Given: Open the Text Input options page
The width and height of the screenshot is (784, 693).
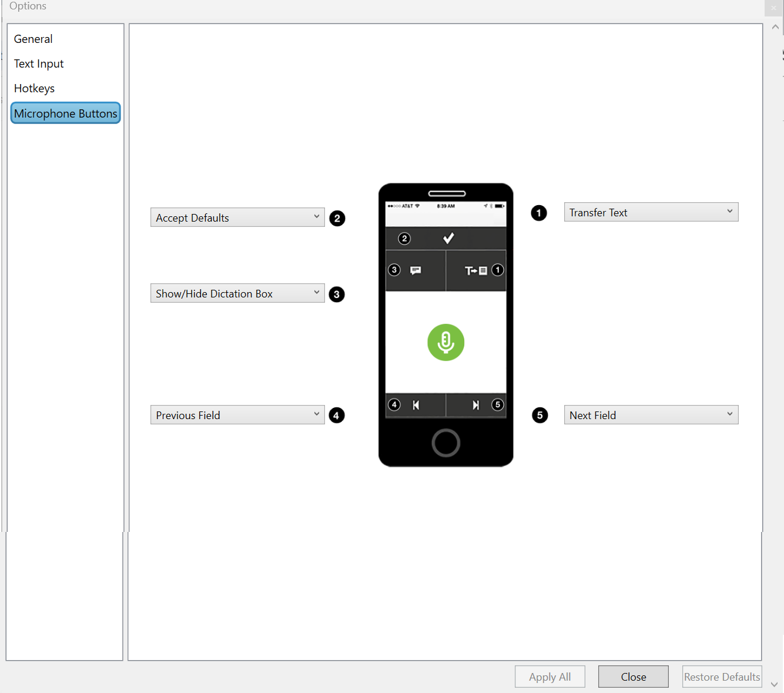Looking at the screenshot, I should (x=39, y=63).
